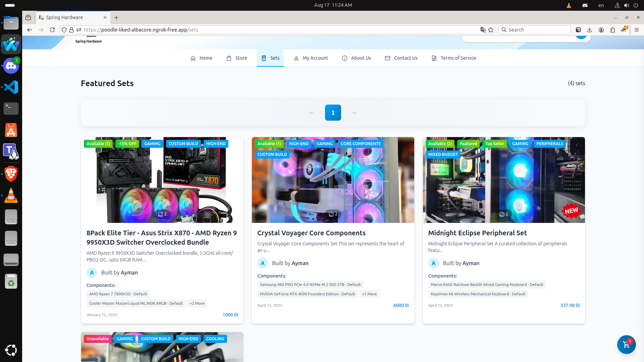Click Samsung 980 PRO SSD component chip
This screenshot has height=362, width=644.
[x=310, y=285]
